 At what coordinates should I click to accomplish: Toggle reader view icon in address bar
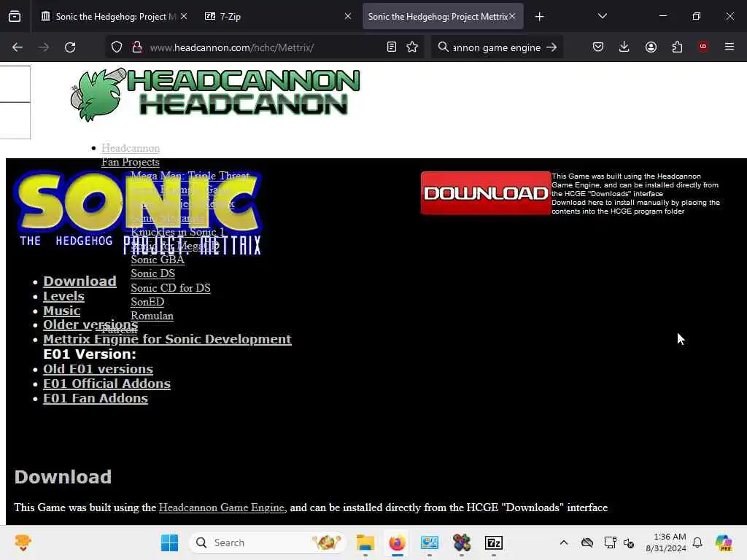tap(392, 47)
